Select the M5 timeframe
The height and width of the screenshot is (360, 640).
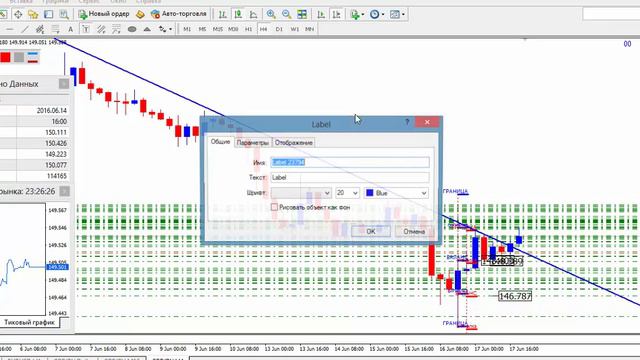tap(202, 29)
